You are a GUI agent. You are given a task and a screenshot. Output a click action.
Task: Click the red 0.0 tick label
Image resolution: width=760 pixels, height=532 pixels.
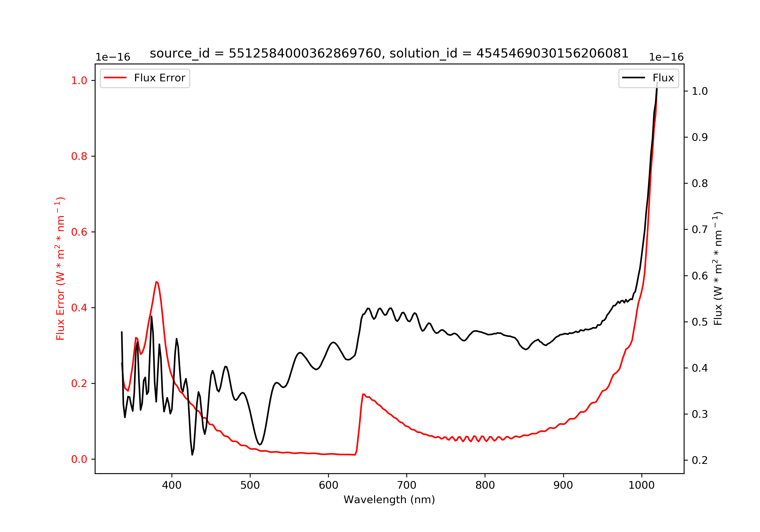79,459
